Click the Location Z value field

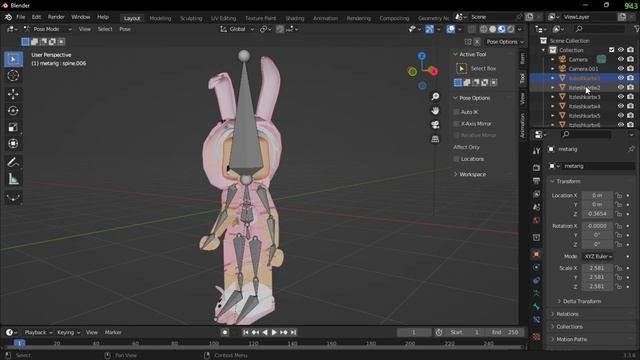click(597, 214)
